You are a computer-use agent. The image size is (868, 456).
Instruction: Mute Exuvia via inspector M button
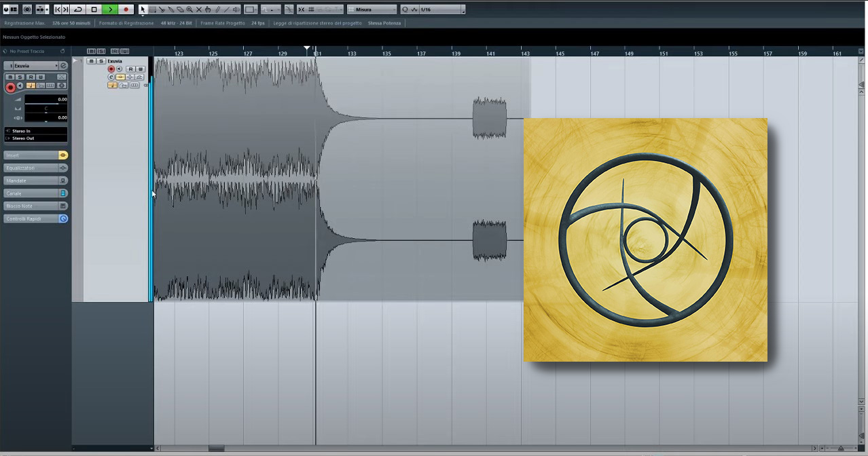tap(10, 77)
